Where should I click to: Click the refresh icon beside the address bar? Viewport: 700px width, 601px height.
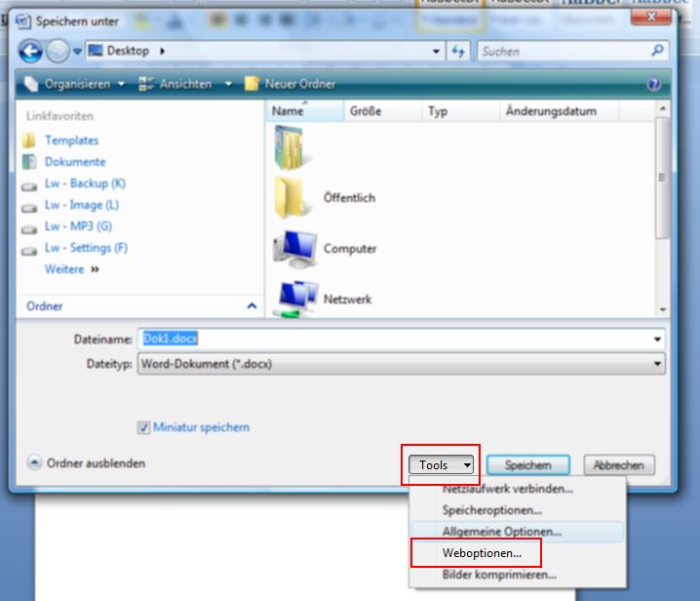(x=458, y=52)
